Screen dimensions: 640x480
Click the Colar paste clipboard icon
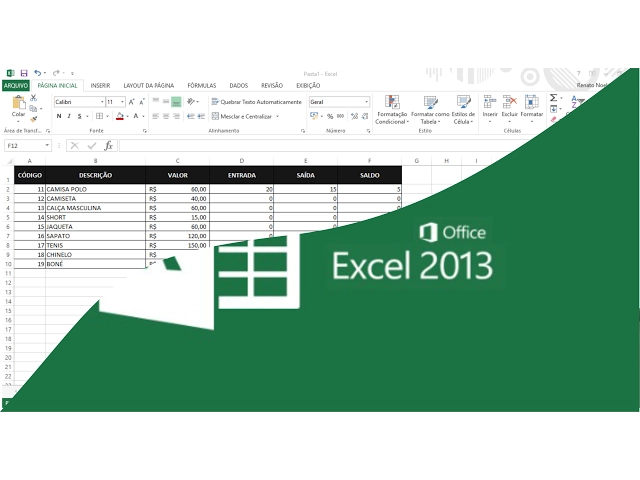pyautogui.click(x=18, y=102)
